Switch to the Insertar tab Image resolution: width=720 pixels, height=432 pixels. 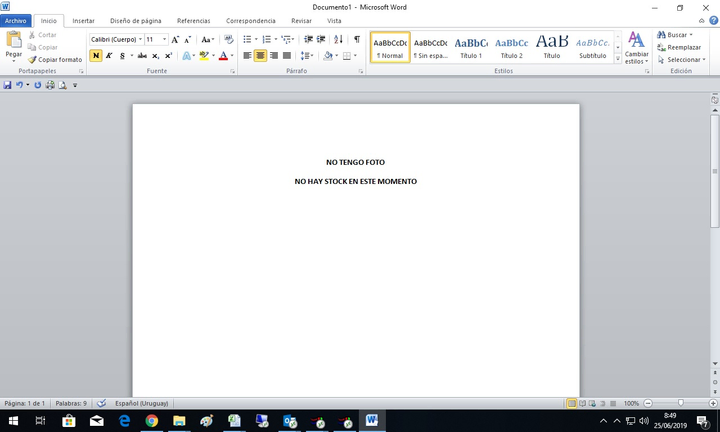[x=84, y=20]
